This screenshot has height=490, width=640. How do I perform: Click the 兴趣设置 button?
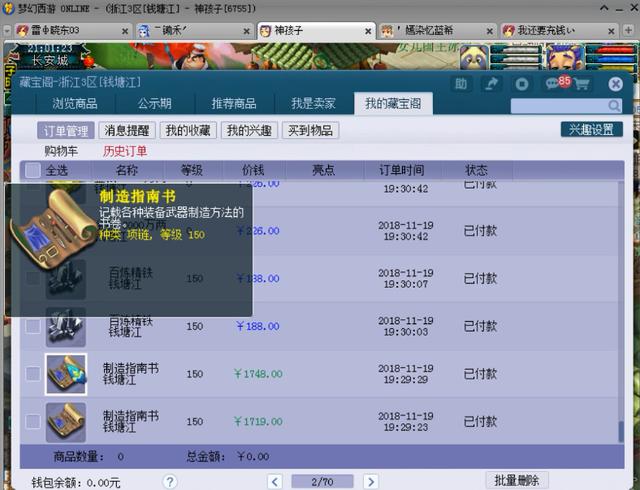click(592, 129)
